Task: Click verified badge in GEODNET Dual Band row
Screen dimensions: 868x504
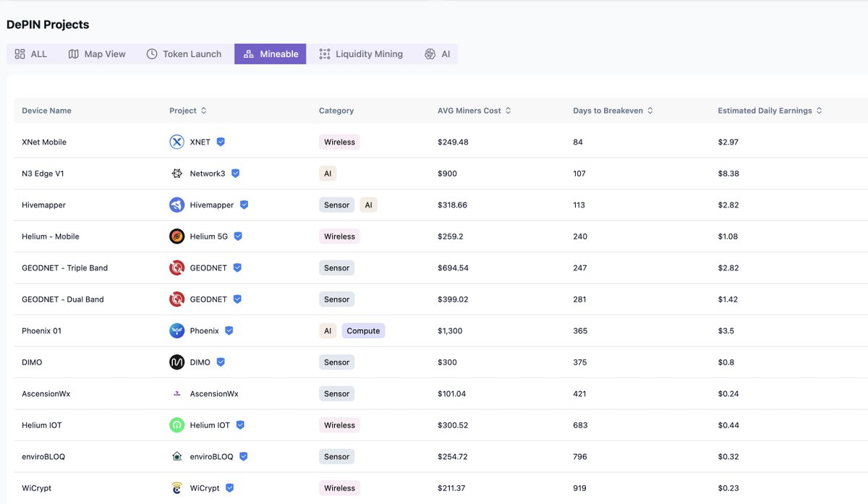Action: pos(237,299)
